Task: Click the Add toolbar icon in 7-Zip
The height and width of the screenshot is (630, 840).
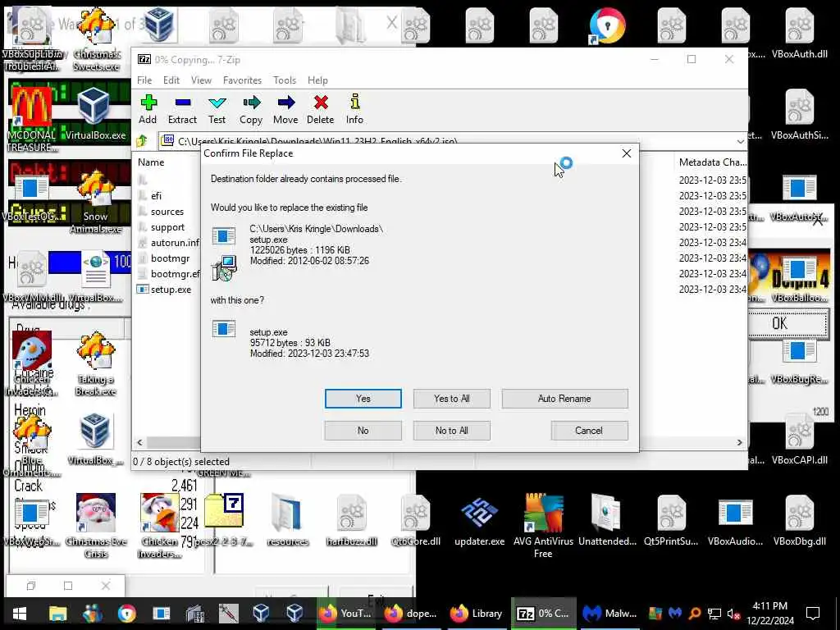Action: [x=148, y=109]
